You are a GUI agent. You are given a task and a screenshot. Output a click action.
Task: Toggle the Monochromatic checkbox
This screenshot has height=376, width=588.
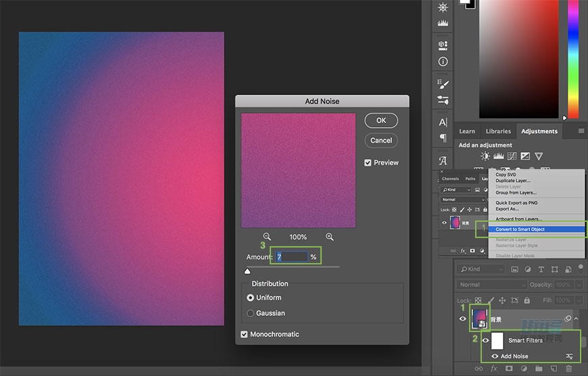point(245,334)
